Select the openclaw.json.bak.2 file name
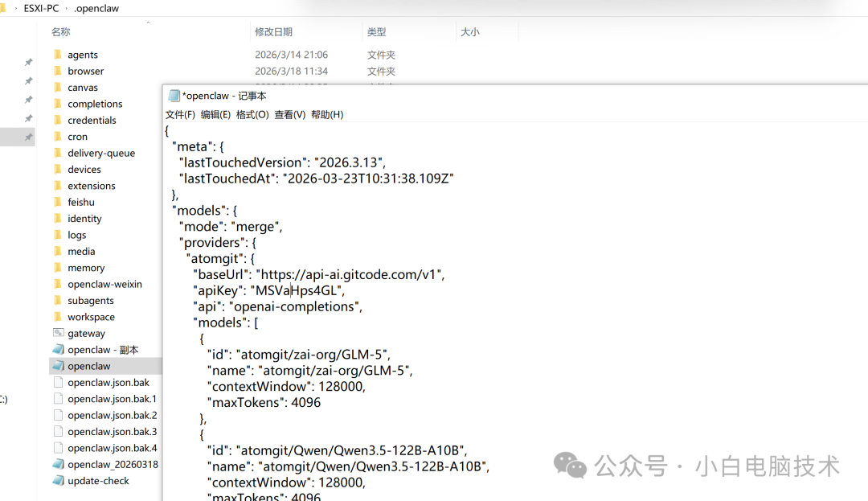This screenshot has width=868, height=501. [x=113, y=415]
